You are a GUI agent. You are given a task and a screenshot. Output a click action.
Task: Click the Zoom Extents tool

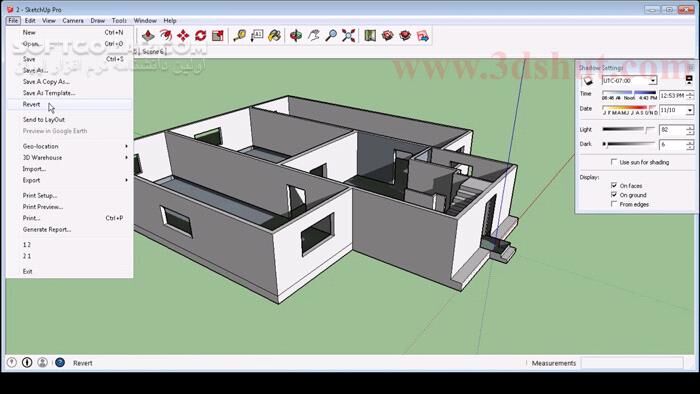pyautogui.click(x=349, y=36)
